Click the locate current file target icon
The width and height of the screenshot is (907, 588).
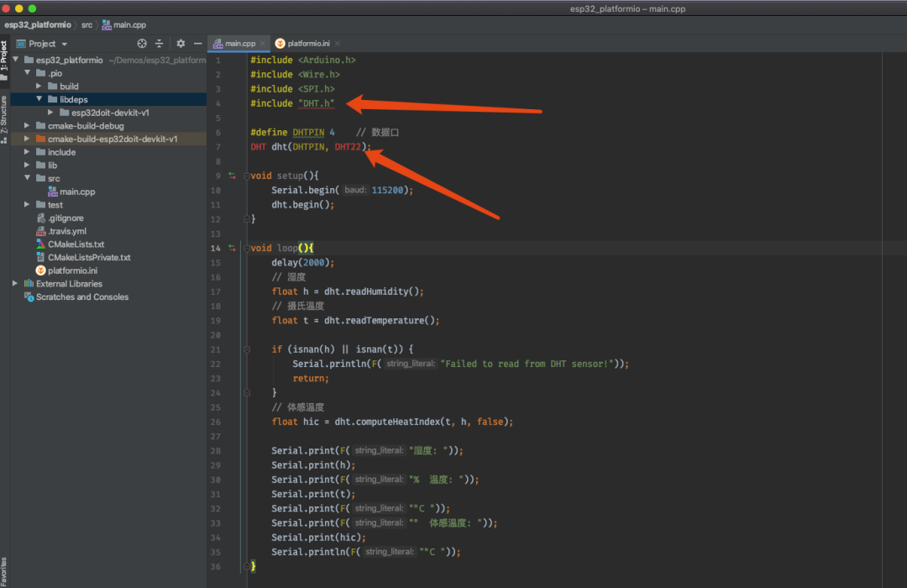[x=142, y=44]
